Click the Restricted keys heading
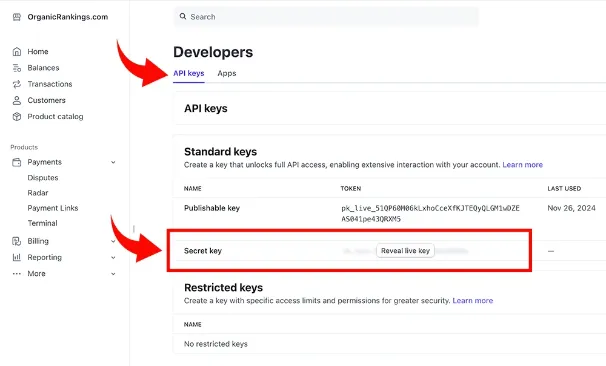Screen dimensions: 606x366 click(223, 288)
